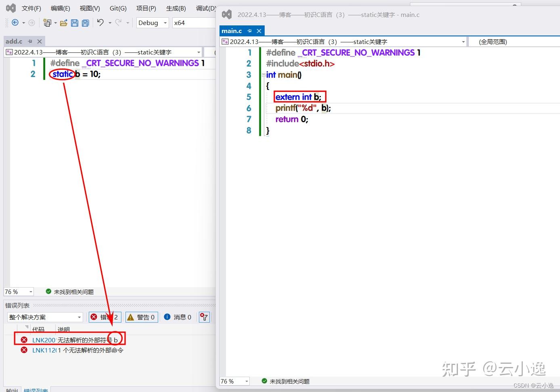Click the Visual Studio logo in the menu bar

click(x=11, y=8)
